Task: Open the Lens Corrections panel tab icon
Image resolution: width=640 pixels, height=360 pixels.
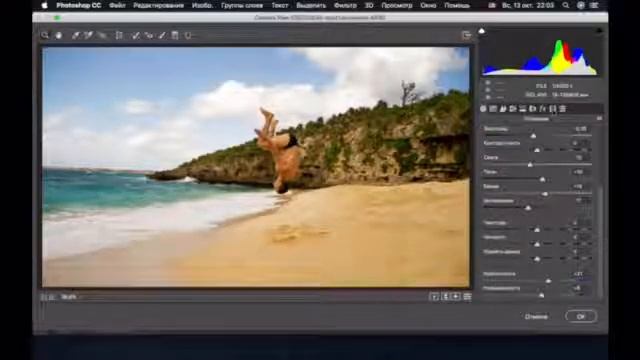Action: click(532, 109)
